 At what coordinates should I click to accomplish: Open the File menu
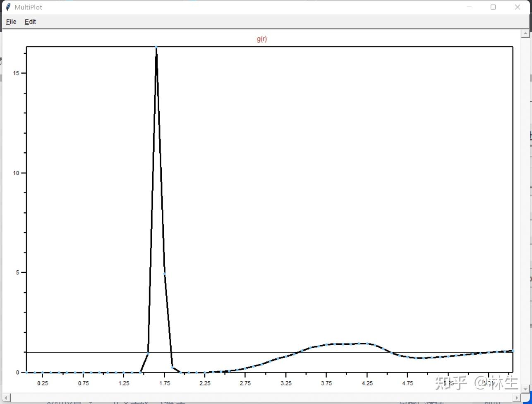(11, 22)
